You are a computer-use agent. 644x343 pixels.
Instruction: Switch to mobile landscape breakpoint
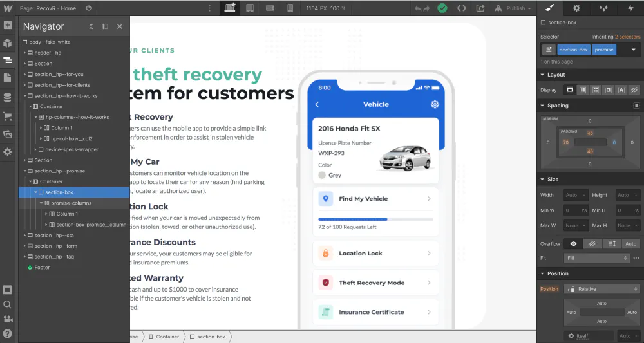(270, 8)
